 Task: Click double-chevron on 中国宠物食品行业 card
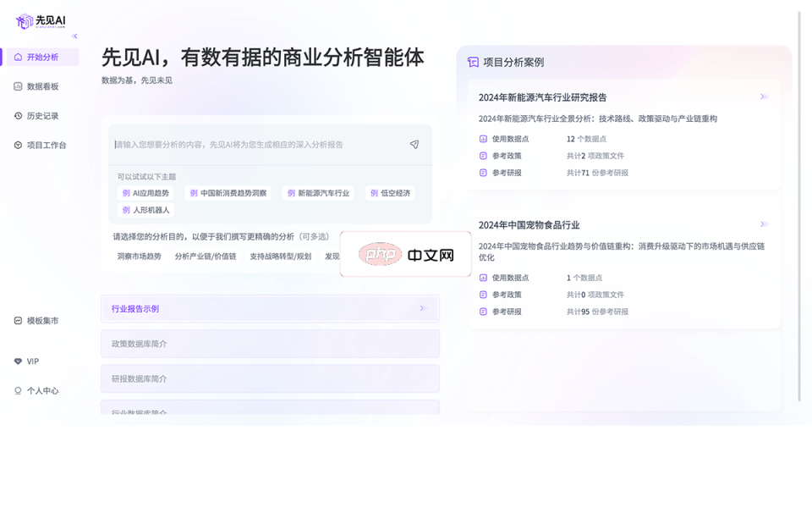click(x=765, y=224)
